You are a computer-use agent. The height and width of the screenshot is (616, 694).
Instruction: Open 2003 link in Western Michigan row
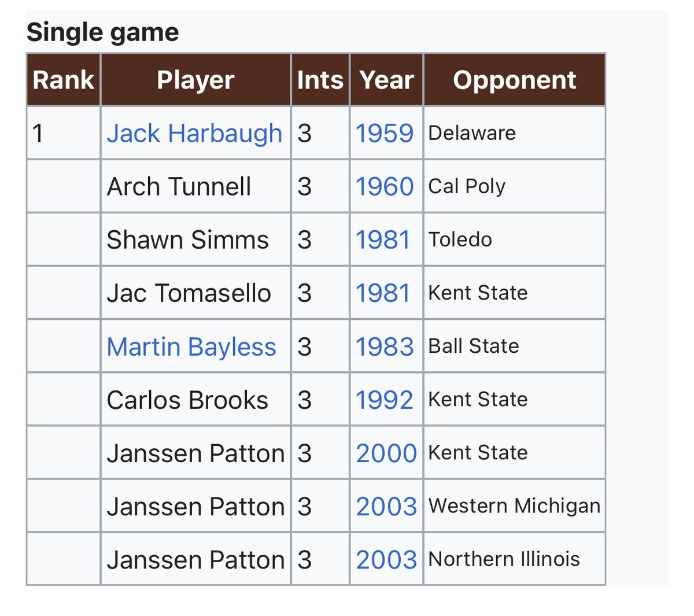[386, 507]
